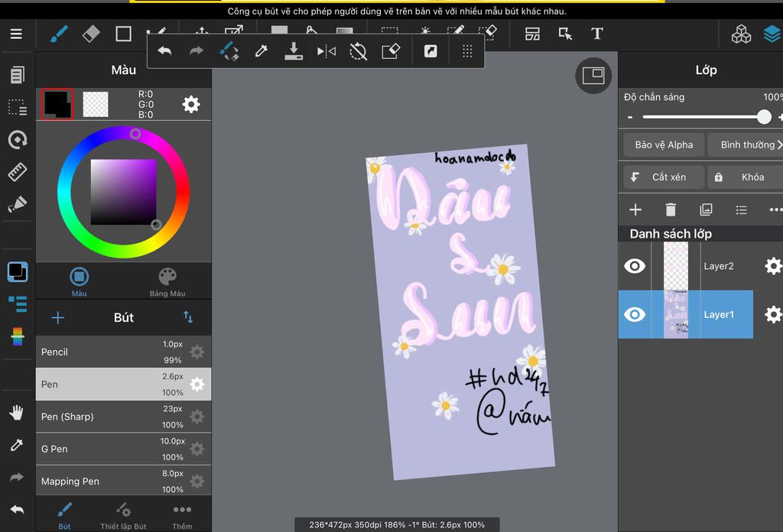The height and width of the screenshot is (532, 783).
Task: Select the Hand pan tool
Action: [x=17, y=413]
